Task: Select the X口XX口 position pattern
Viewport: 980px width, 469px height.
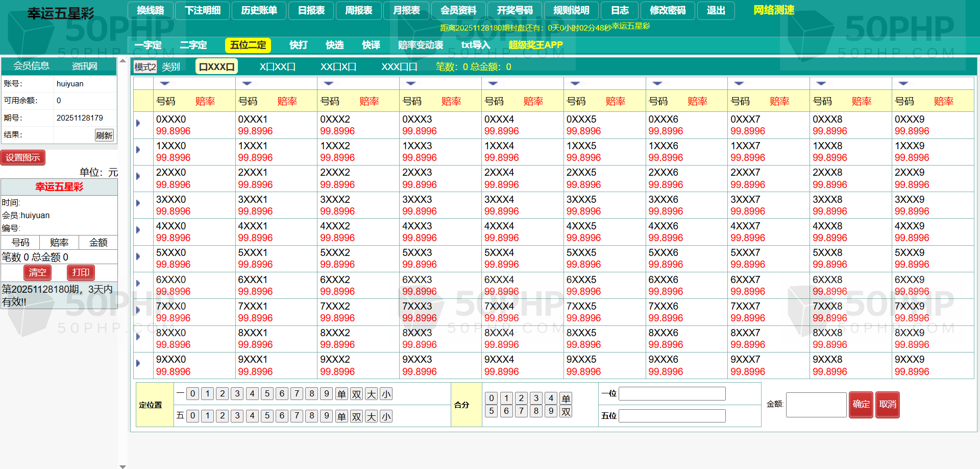Action: point(277,67)
